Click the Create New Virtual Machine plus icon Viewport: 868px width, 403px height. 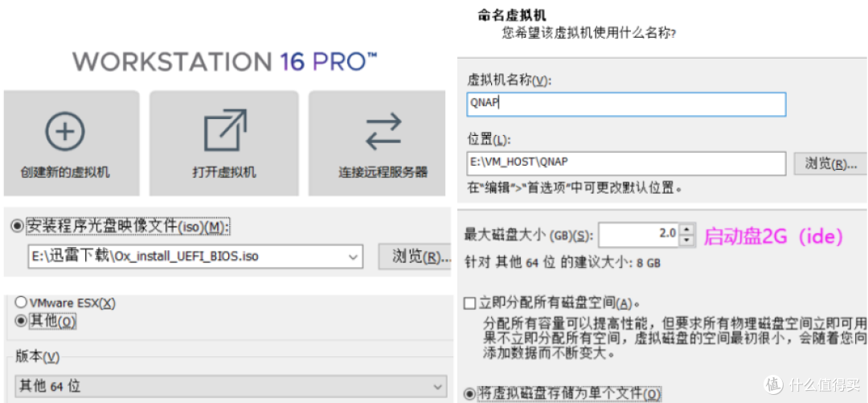[65, 132]
